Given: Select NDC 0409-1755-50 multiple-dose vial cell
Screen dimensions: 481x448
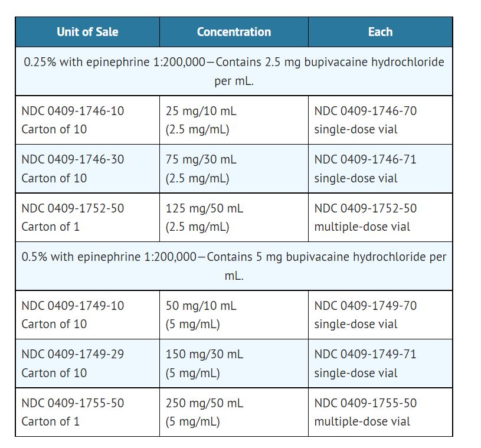Looking at the screenshot, I should (380, 412).
